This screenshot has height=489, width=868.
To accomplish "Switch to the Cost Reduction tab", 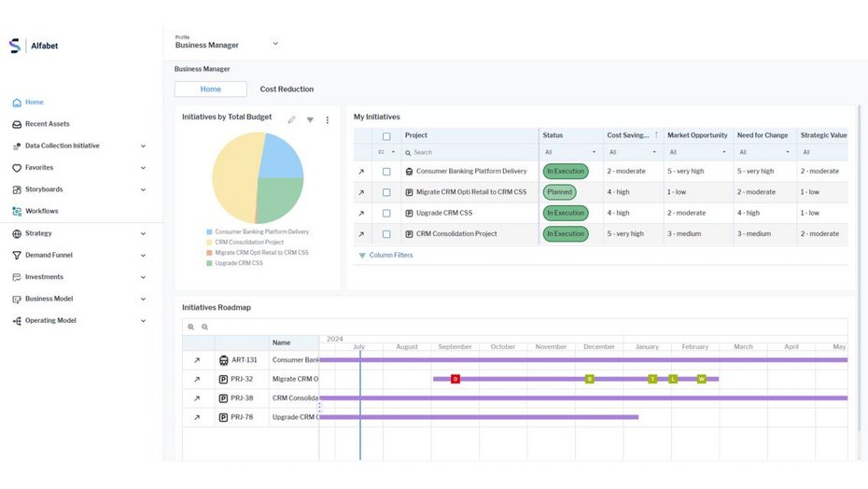I will (287, 90).
